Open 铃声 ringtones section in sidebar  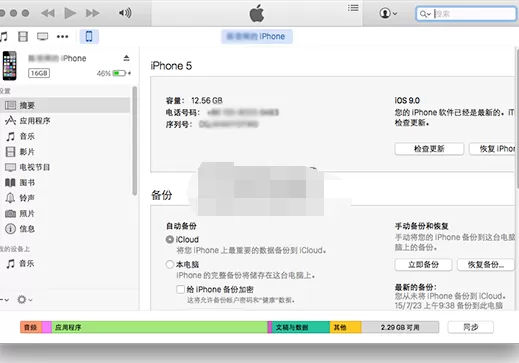coord(65,198)
